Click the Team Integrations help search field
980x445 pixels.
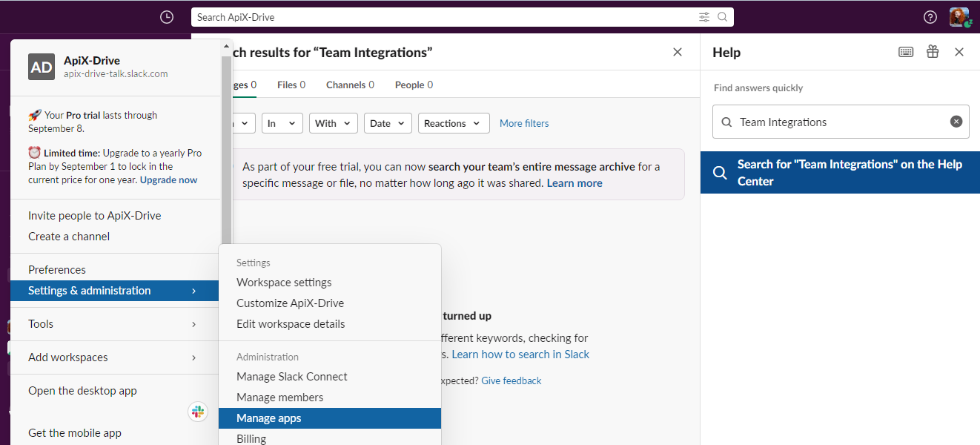tap(841, 122)
